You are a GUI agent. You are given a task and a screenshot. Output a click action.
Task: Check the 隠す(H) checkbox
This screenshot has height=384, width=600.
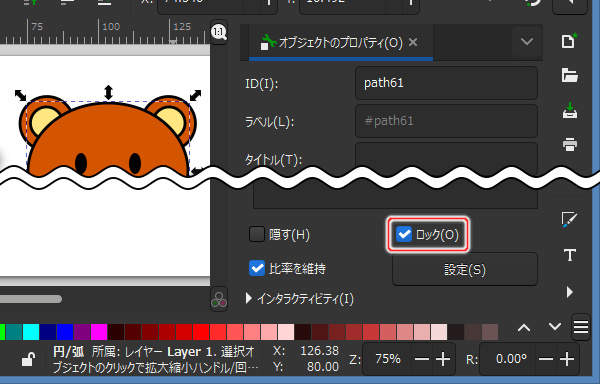point(257,234)
